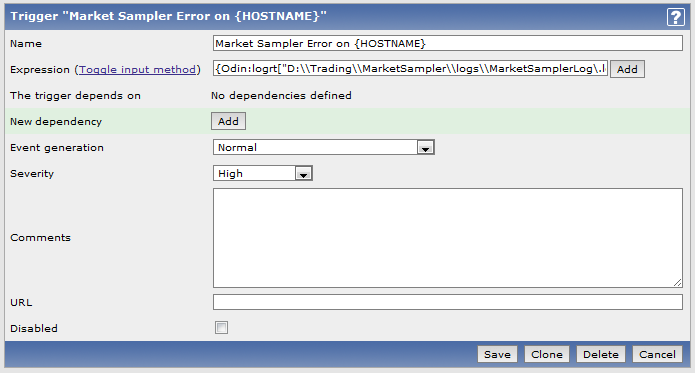Open the Severity dropdown set to High
Image resolution: width=695 pixels, height=373 pixels.
[263, 173]
